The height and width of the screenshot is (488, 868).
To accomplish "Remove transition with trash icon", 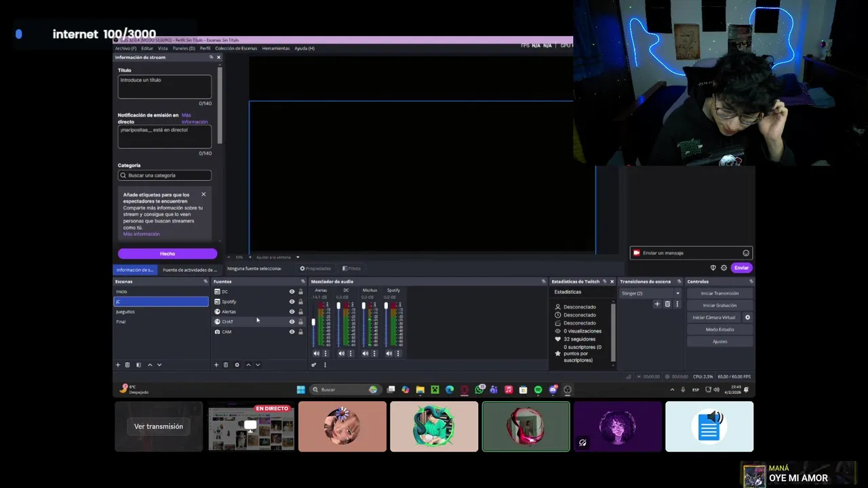I will point(667,304).
